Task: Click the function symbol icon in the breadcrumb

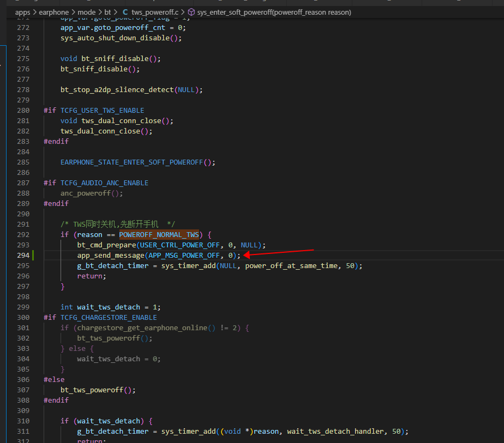Action: 191,12
